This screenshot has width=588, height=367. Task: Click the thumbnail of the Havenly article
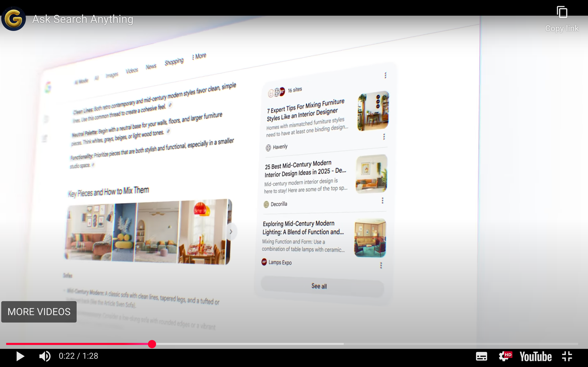pos(373,111)
